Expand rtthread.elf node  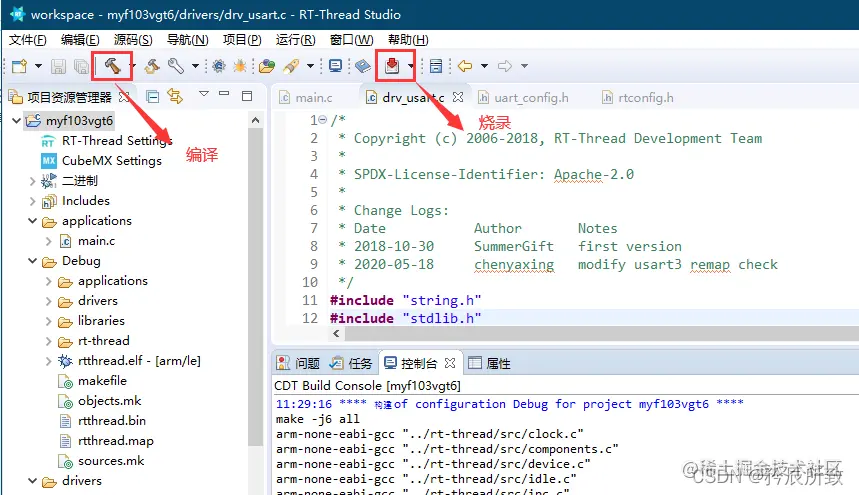coord(48,361)
